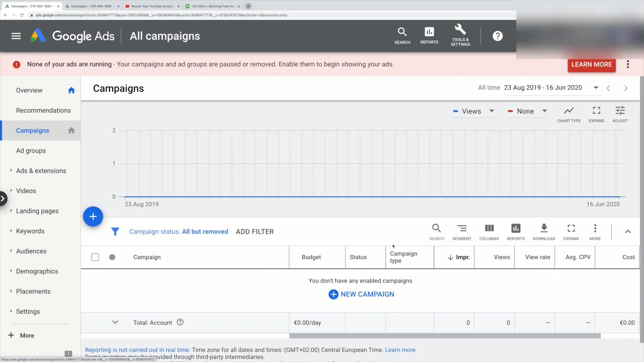Click the NEW CAMPAIGN link
Image resolution: width=644 pixels, height=362 pixels.
click(361, 294)
